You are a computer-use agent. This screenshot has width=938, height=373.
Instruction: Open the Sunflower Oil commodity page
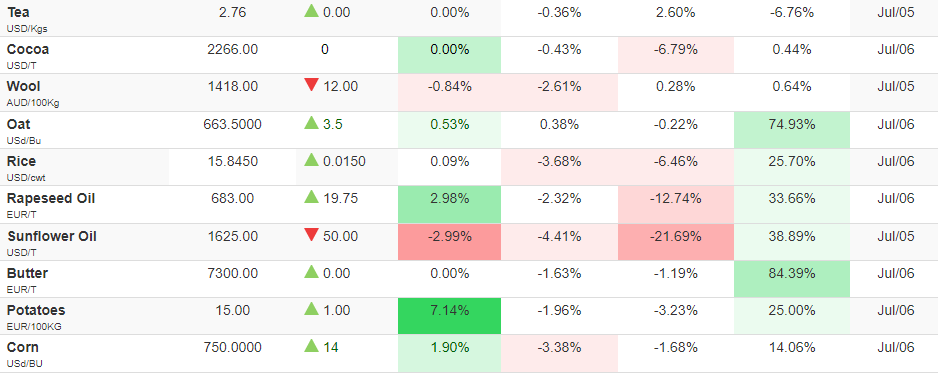point(52,236)
